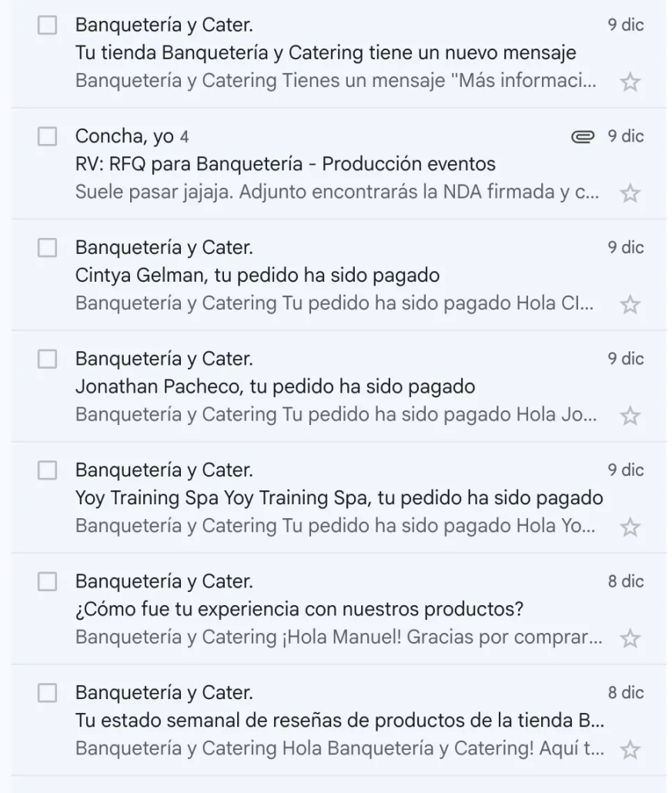Screen dimensions: 672x793
Task: Open 'Cintya Gelman, tu pedido ha sido pagado'
Action: (x=257, y=276)
